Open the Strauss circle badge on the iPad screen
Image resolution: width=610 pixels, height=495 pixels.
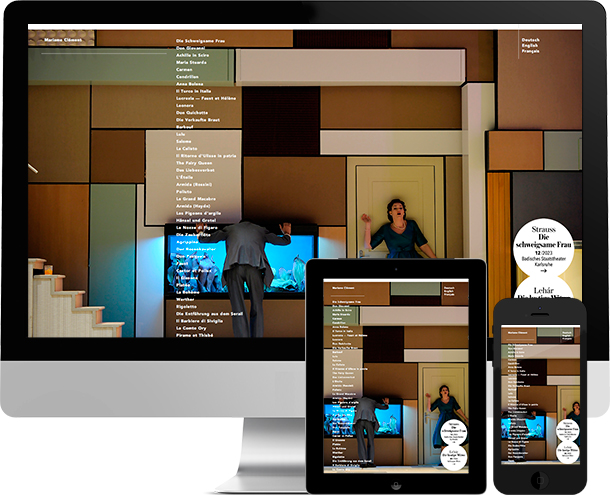[x=454, y=433]
